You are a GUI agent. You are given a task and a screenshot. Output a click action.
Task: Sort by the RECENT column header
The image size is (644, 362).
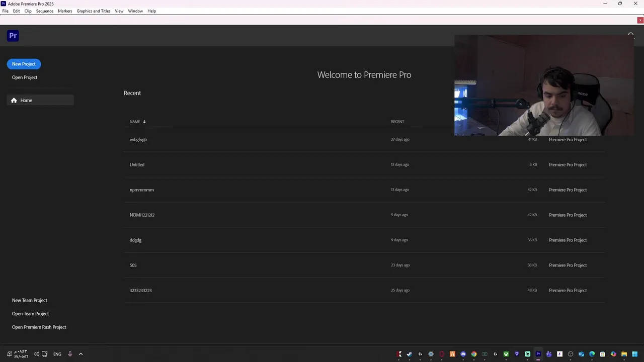pos(397,122)
